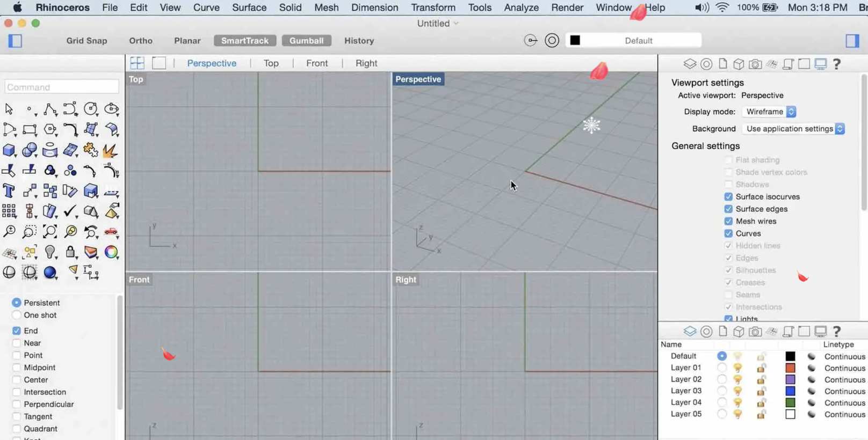Select the One shot radio button
This screenshot has width=868, height=440.
pyautogui.click(x=17, y=316)
